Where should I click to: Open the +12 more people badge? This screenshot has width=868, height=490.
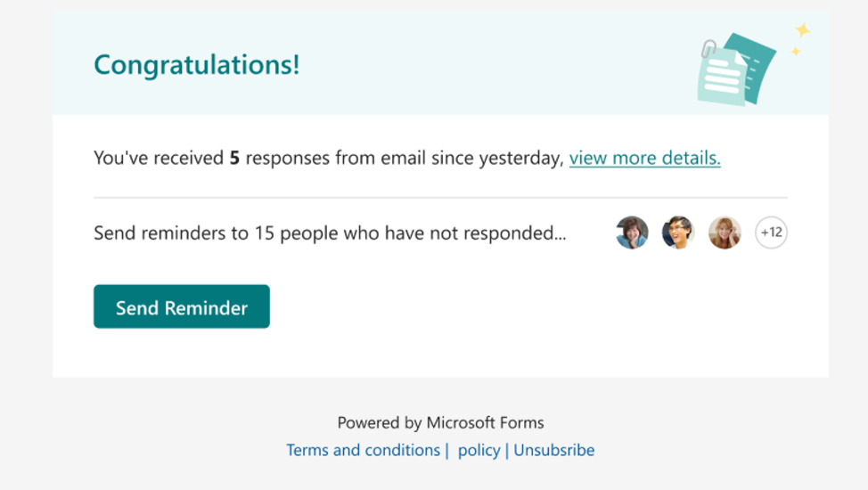point(771,233)
